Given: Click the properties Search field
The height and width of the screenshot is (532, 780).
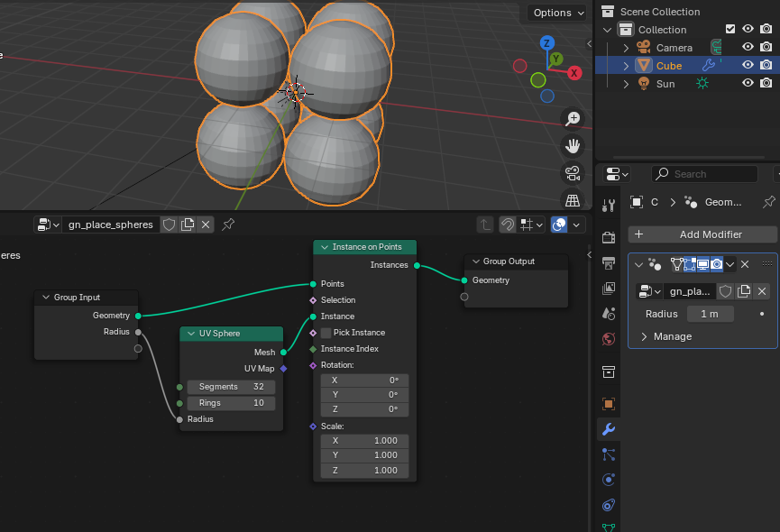Looking at the screenshot, I should (x=704, y=174).
